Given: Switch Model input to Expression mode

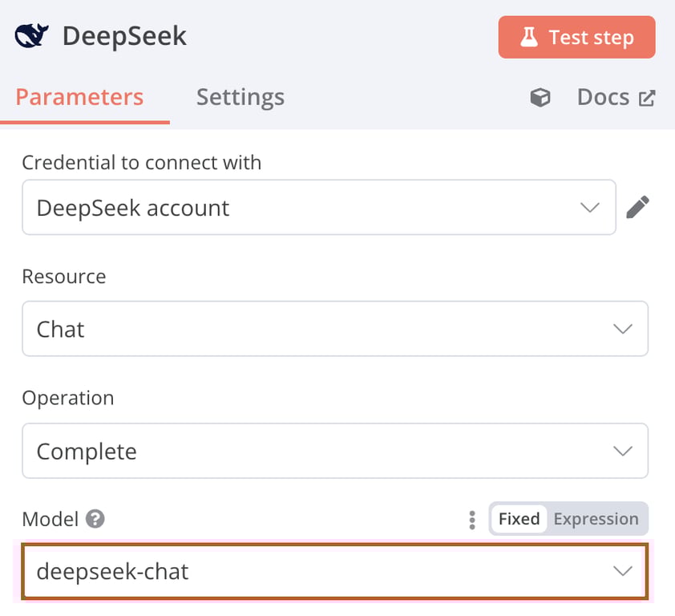Looking at the screenshot, I should click(596, 519).
